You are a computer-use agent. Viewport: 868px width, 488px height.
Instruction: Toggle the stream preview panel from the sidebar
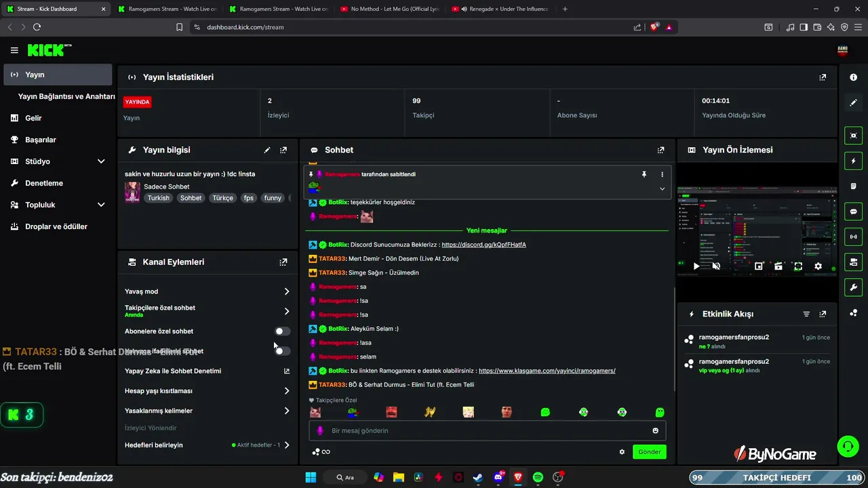click(854, 136)
